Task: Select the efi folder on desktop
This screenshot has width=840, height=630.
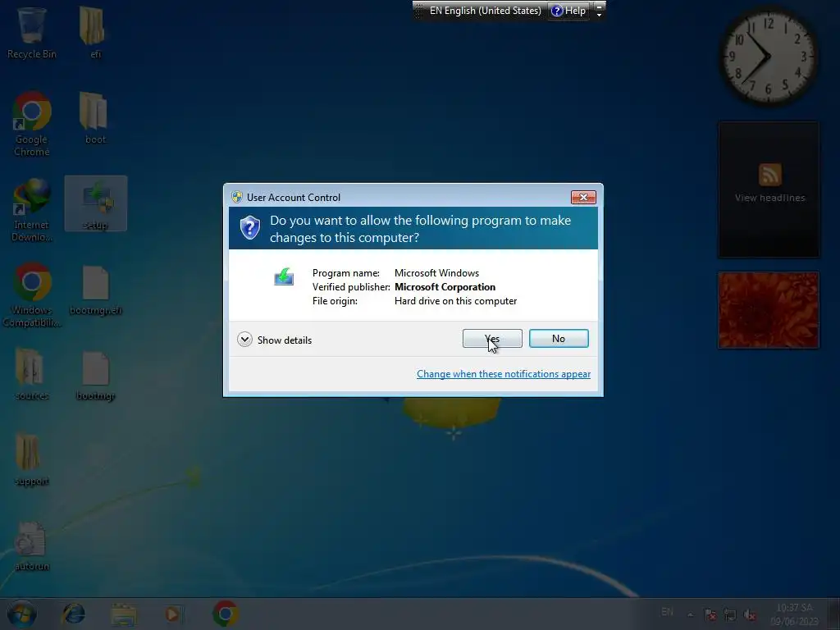Action: tap(95, 32)
